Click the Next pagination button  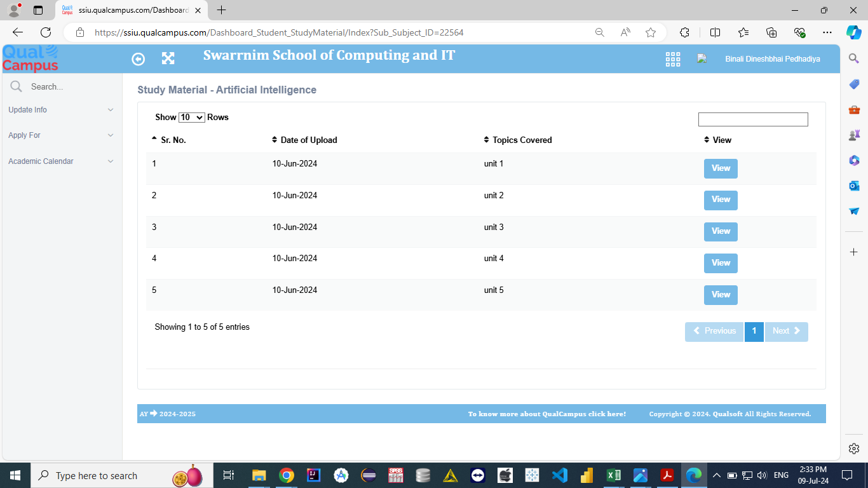pos(787,332)
